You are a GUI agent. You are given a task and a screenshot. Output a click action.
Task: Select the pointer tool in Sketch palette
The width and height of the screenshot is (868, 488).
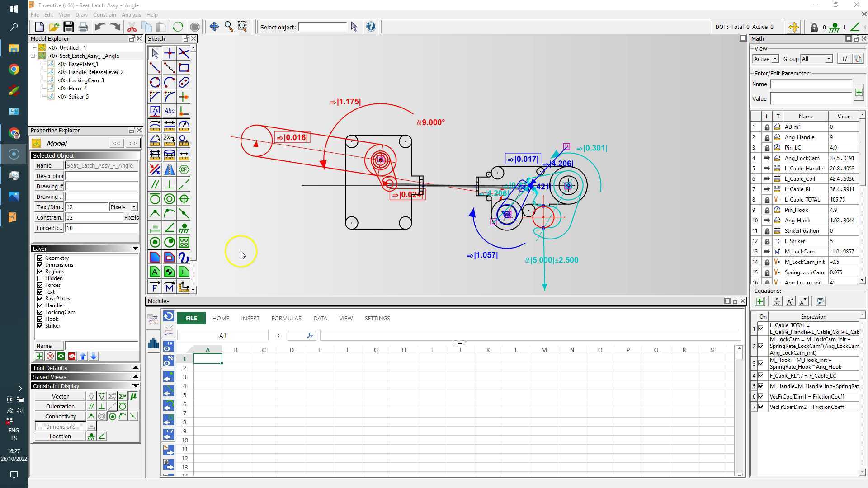click(155, 53)
